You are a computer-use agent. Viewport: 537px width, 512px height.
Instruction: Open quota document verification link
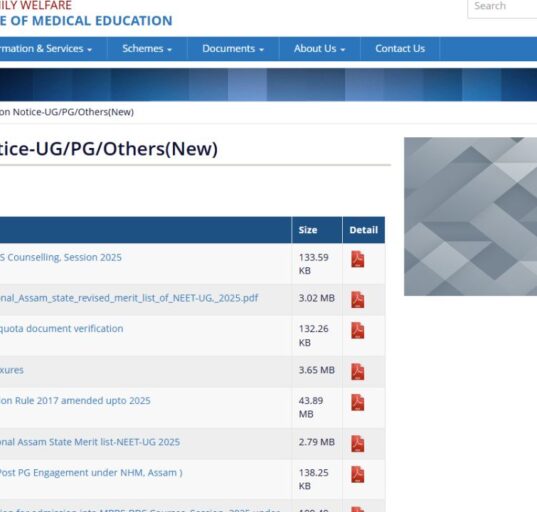point(61,328)
